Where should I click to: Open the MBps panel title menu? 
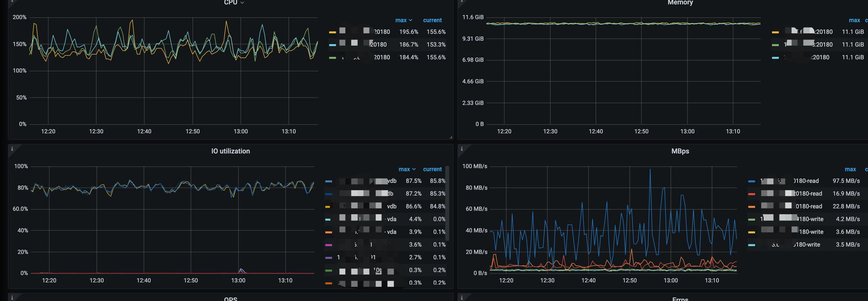679,151
